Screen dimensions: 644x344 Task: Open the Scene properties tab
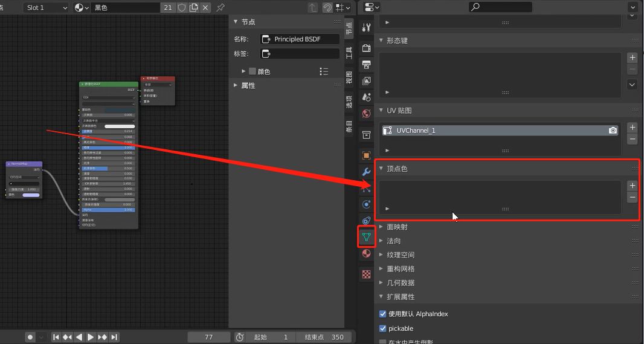[366, 97]
